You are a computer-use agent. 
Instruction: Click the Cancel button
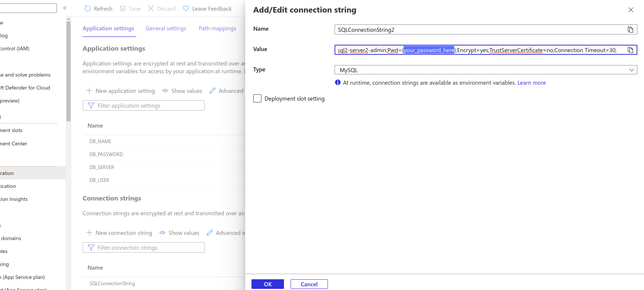(x=309, y=284)
